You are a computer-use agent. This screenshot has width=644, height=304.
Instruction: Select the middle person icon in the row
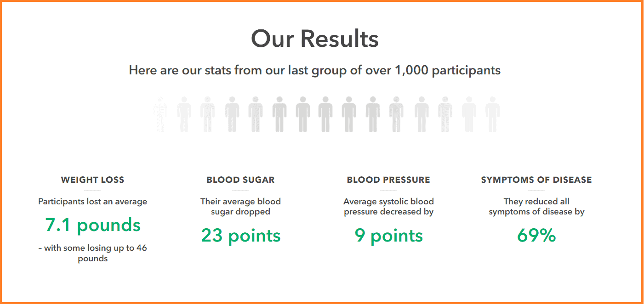325,114
